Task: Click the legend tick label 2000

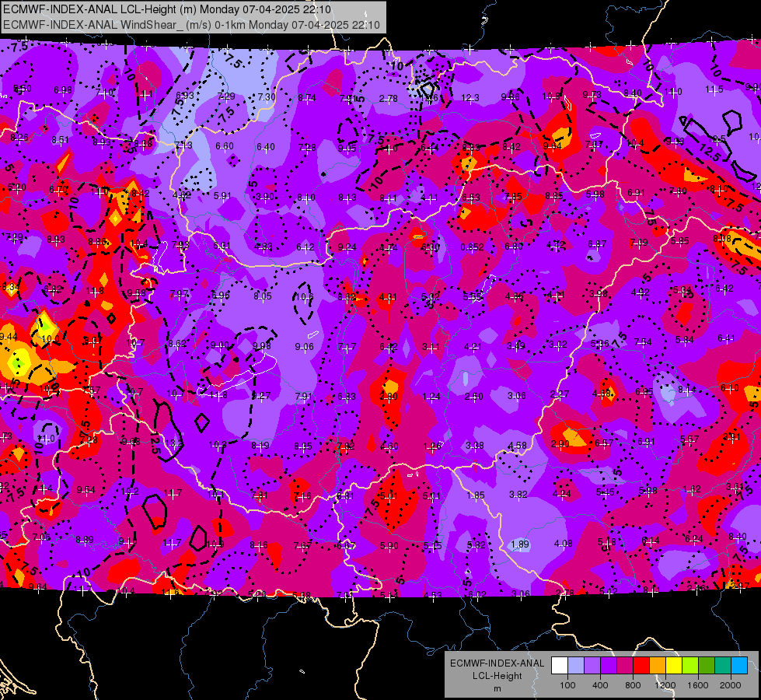Action: point(731,685)
